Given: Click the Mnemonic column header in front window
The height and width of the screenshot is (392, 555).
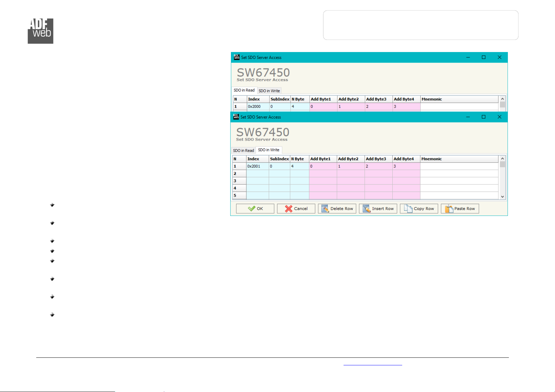Looking at the screenshot, I should pos(459,159).
